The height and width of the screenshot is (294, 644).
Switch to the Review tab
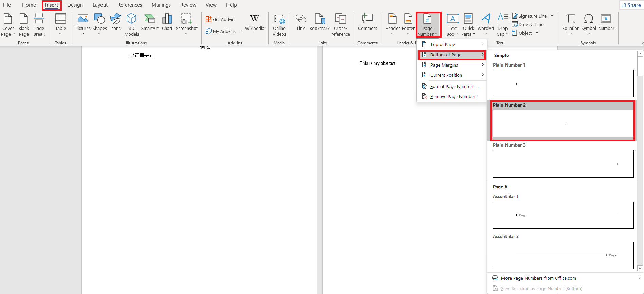click(188, 5)
